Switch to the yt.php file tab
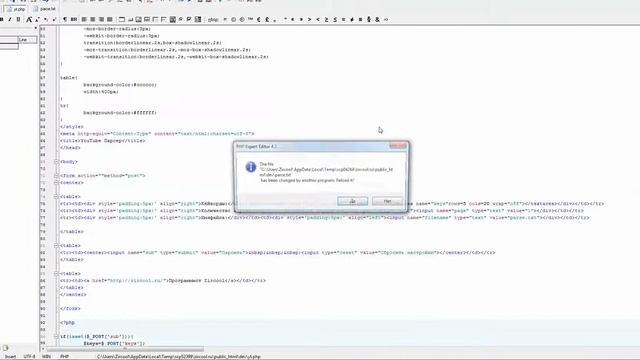 [16, 9]
